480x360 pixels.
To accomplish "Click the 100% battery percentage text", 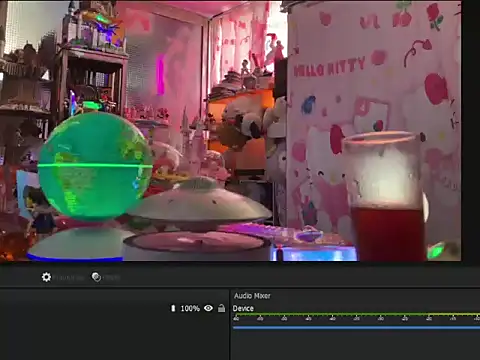I will [x=190, y=309].
